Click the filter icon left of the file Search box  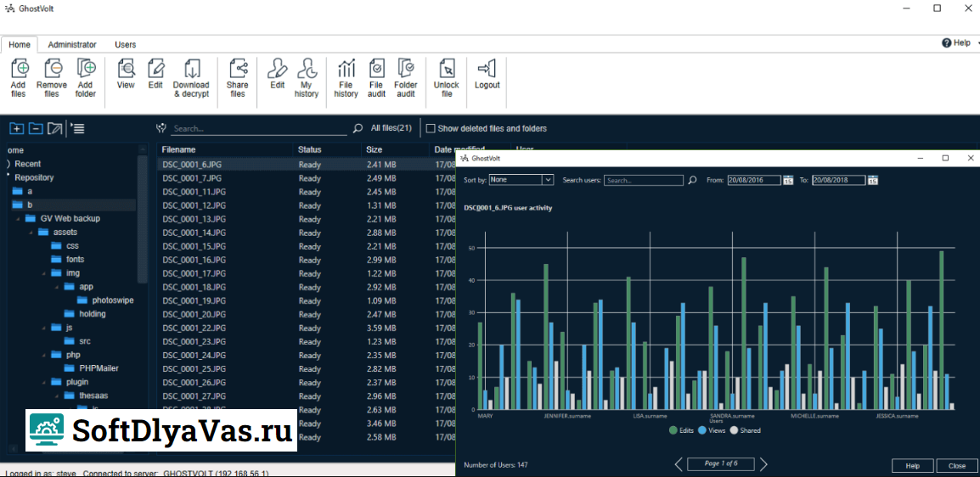pyautogui.click(x=162, y=128)
